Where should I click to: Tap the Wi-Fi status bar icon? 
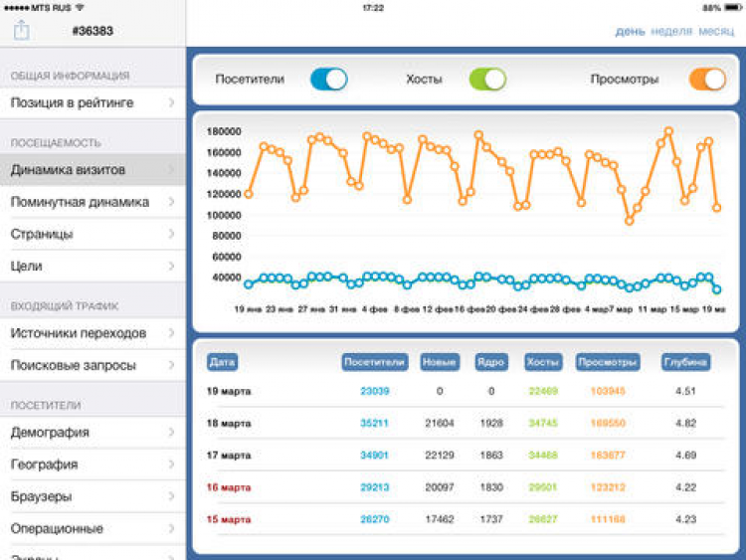coord(80,8)
